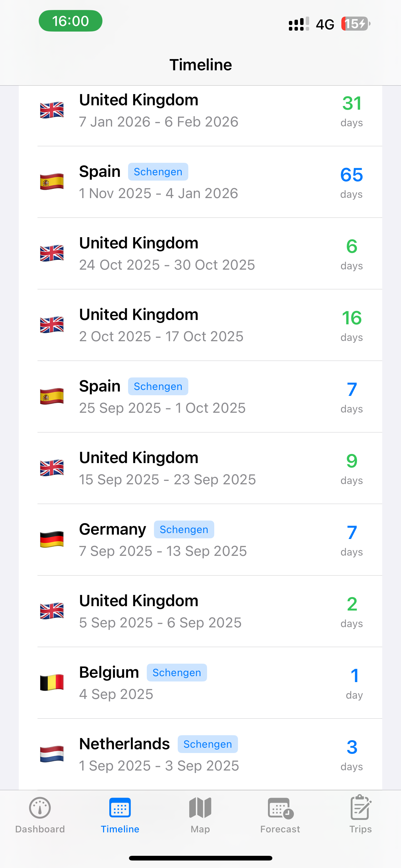Tap the Belgium flag icon

[x=52, y=683]
